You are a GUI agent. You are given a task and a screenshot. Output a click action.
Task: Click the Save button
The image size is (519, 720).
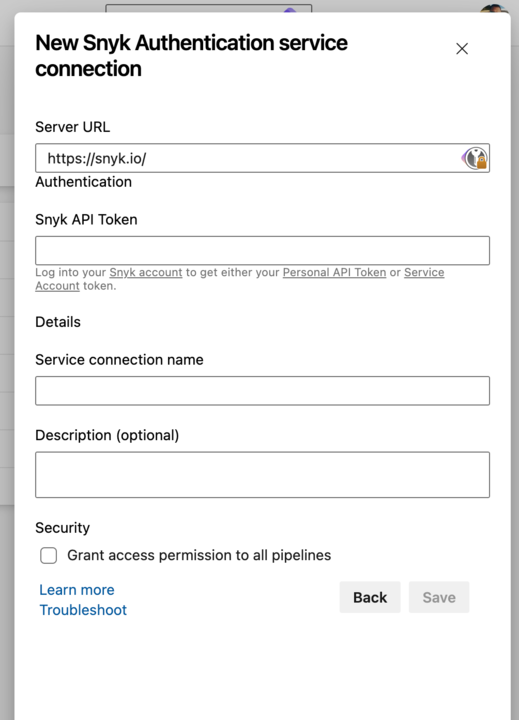point(439,597)
